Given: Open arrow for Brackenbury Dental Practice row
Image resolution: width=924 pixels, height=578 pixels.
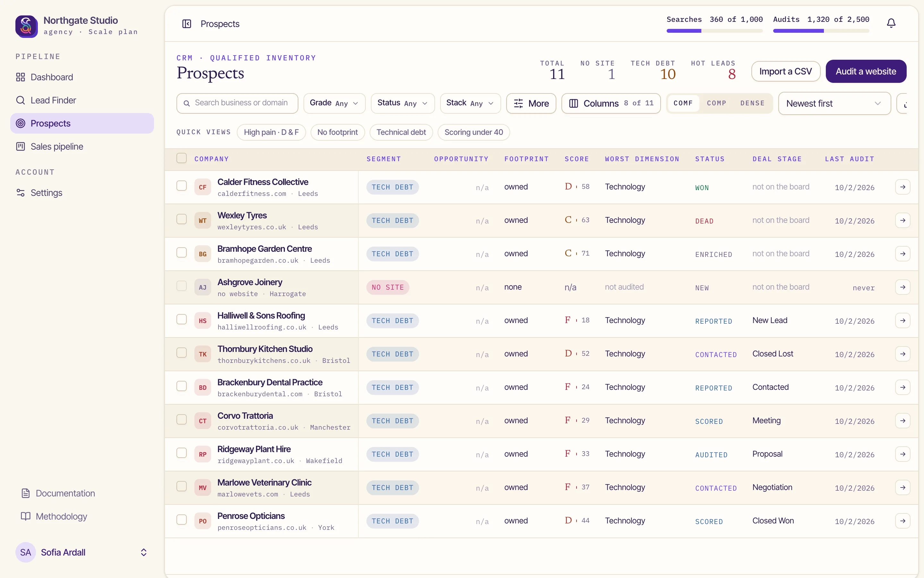Looking at the screenshot, I should click(x=903, y=387).
